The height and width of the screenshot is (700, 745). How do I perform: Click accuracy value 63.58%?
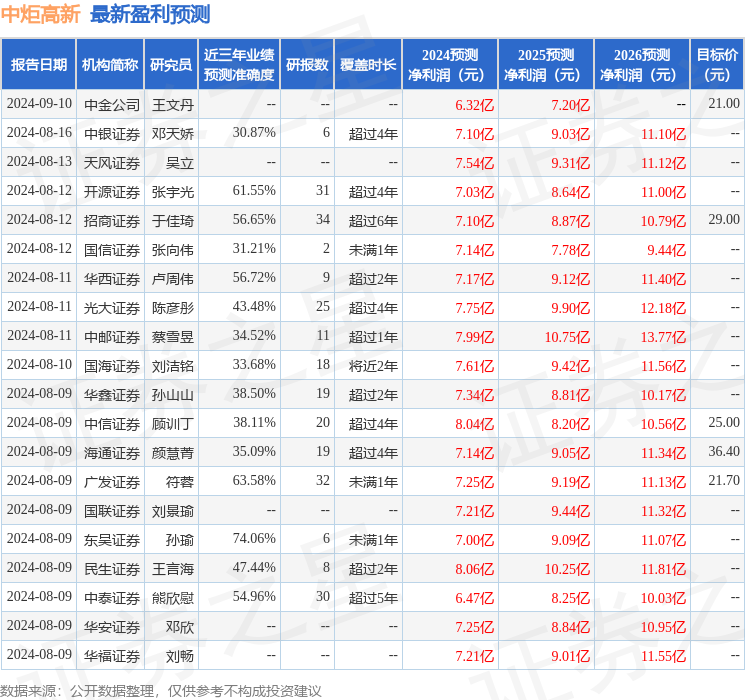(x=254, y=480)
